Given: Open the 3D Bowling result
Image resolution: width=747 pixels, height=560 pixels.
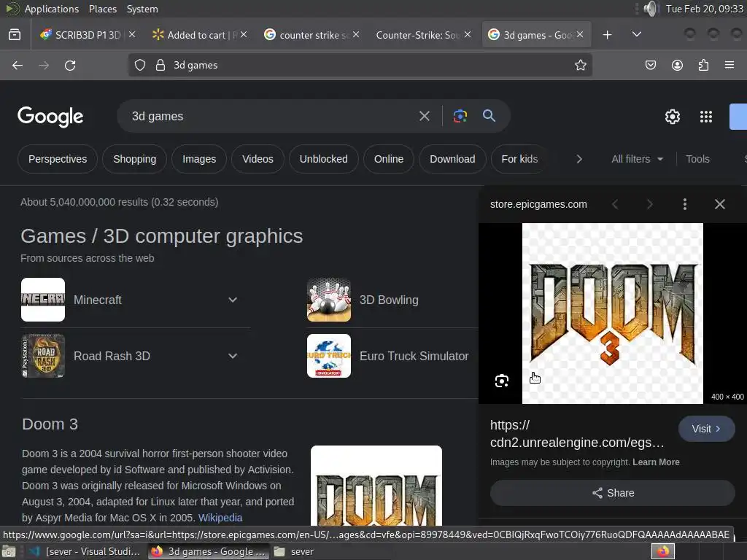Looking at the screenshot, I should click(389, 300).
